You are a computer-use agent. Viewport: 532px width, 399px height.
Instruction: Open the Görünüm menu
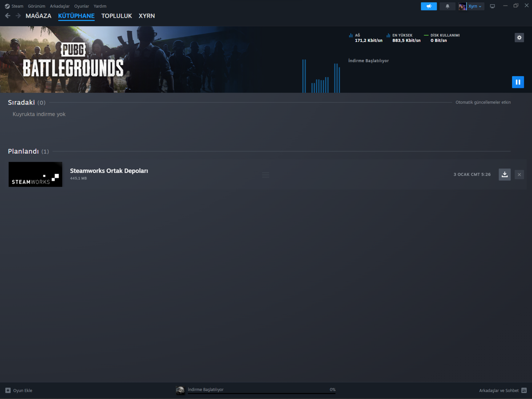coord(37,6)
